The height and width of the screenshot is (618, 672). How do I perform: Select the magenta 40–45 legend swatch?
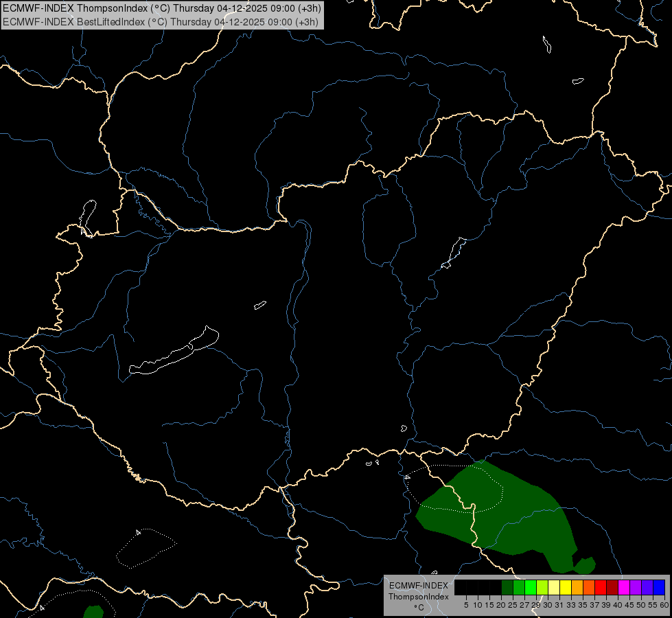(x=624, y=588)
